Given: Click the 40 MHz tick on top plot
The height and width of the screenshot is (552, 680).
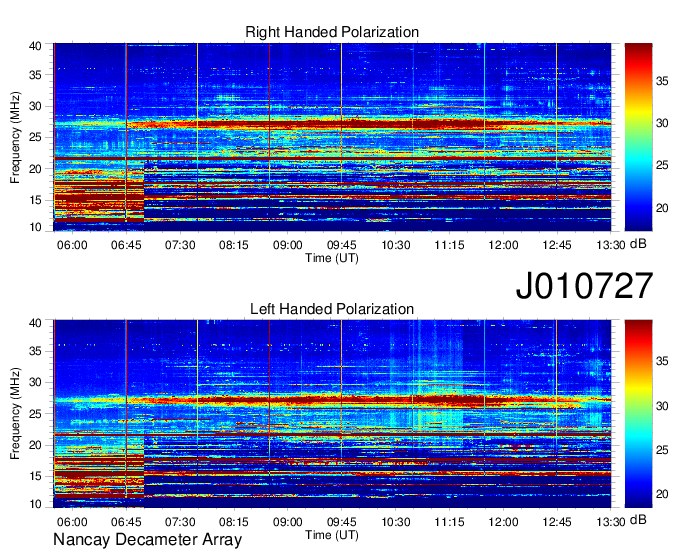Looking at the screenshot, I should 35,46.
